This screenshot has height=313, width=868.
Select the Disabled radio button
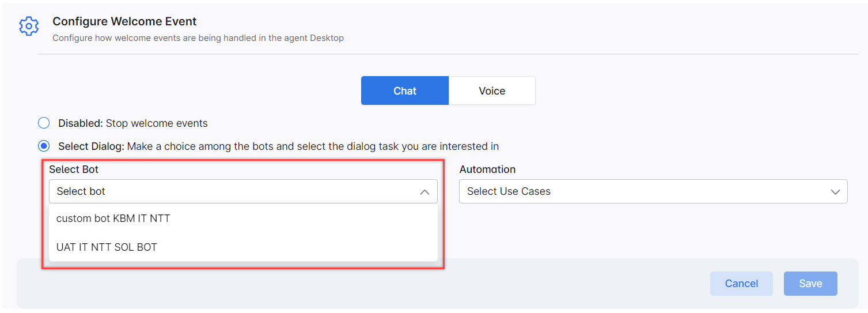pyautogui.click(x=44, y=123)
